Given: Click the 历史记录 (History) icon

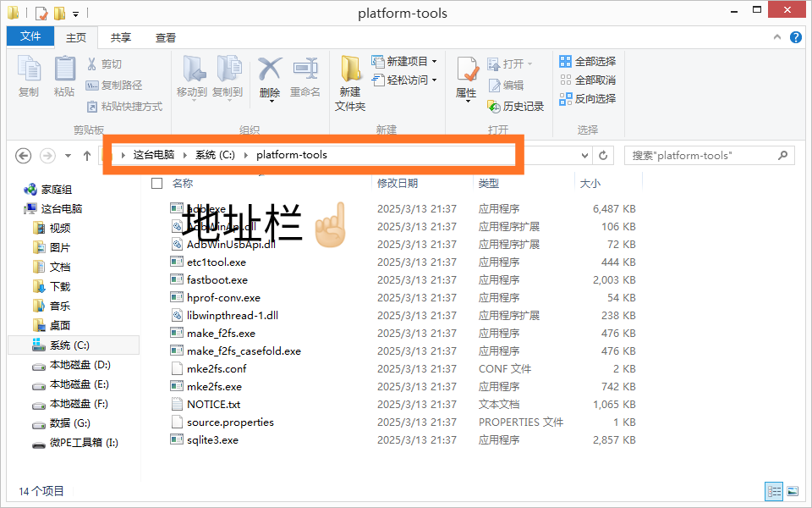Looking at the screenshot, I should pyautogui.click(x=495, y=107).
